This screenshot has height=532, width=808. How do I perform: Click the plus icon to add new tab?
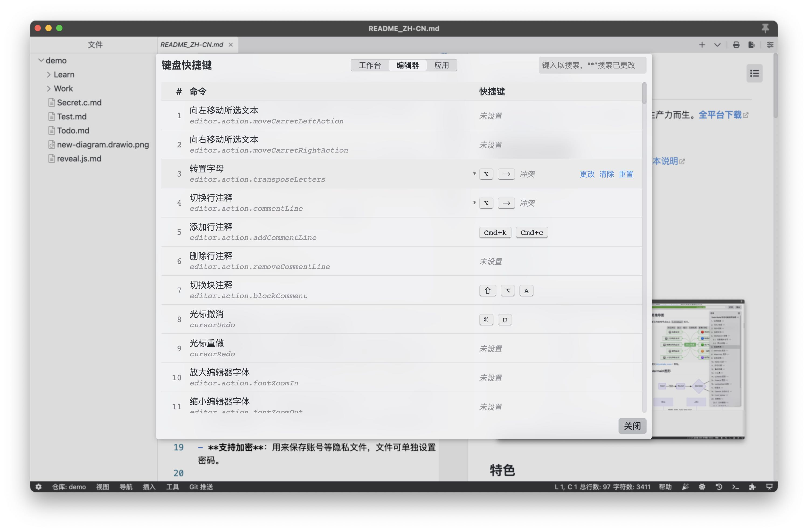[702, 45]
